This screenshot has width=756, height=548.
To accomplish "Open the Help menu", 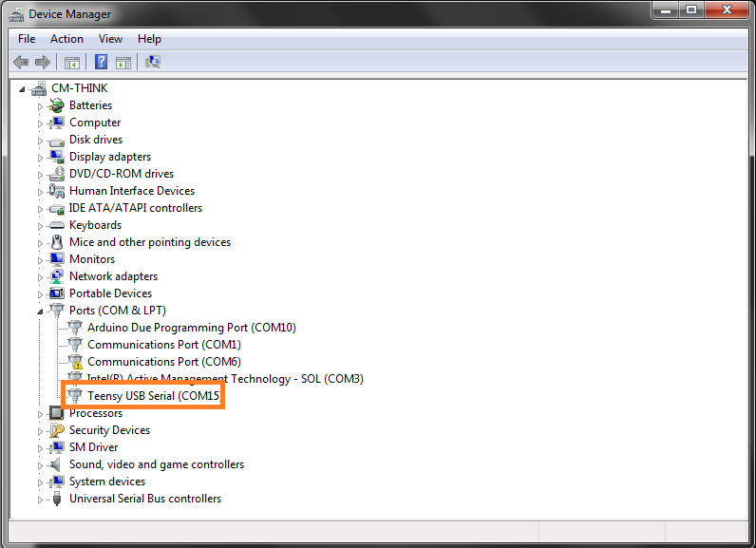I will (x=149, y=39).
